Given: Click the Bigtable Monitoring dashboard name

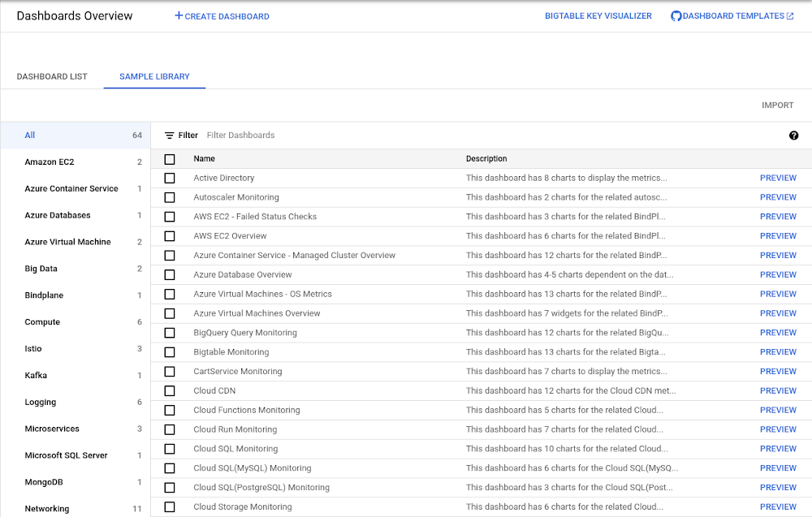Looking at the screenshot, I should coord(231,352).
